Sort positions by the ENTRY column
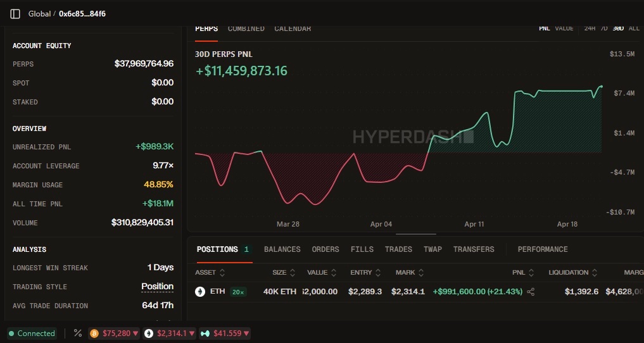The image size is (644, 343). click(x=365, y=273)
